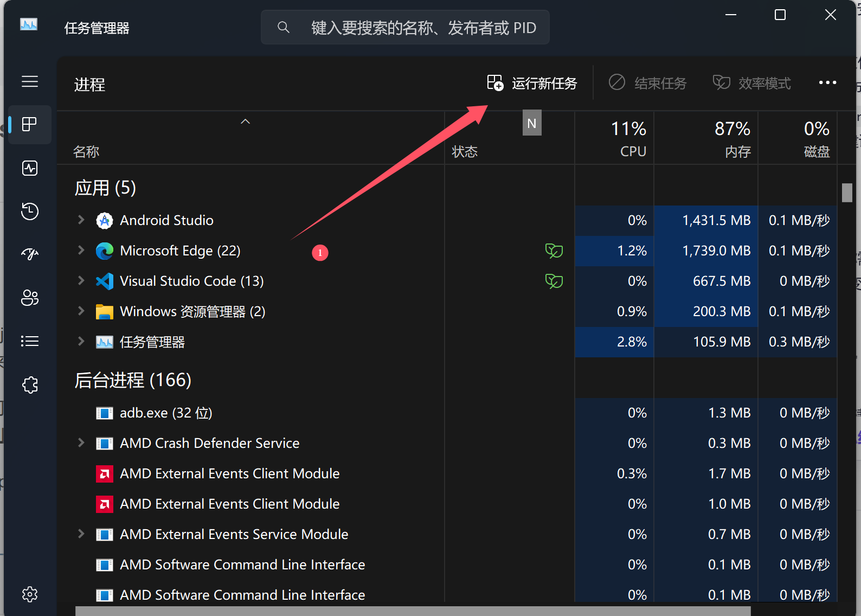Click the 2.8% CPU cell
This screenshot has height=616, width=861.
(x=614, y=342)
